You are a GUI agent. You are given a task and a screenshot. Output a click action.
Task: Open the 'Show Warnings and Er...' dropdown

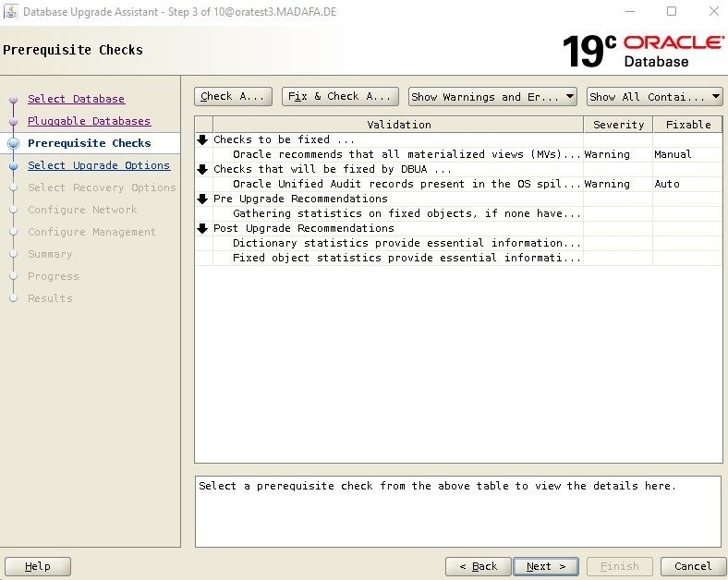click(492, 96)
